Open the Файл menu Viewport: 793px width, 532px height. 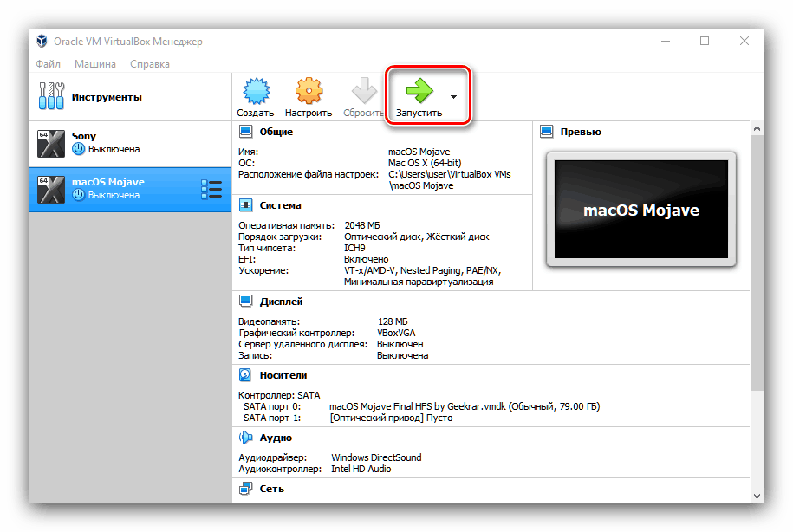[48, 63]
